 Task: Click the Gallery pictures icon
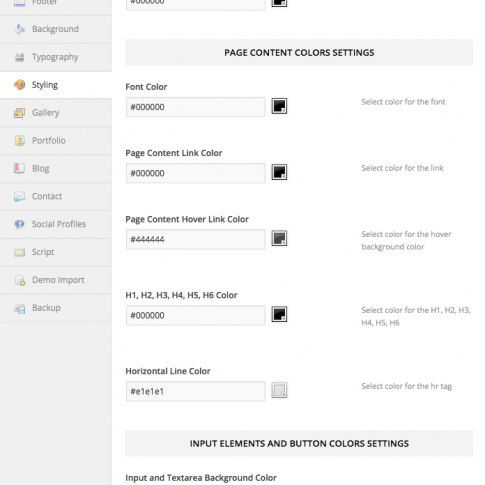(x=19, y=113)
